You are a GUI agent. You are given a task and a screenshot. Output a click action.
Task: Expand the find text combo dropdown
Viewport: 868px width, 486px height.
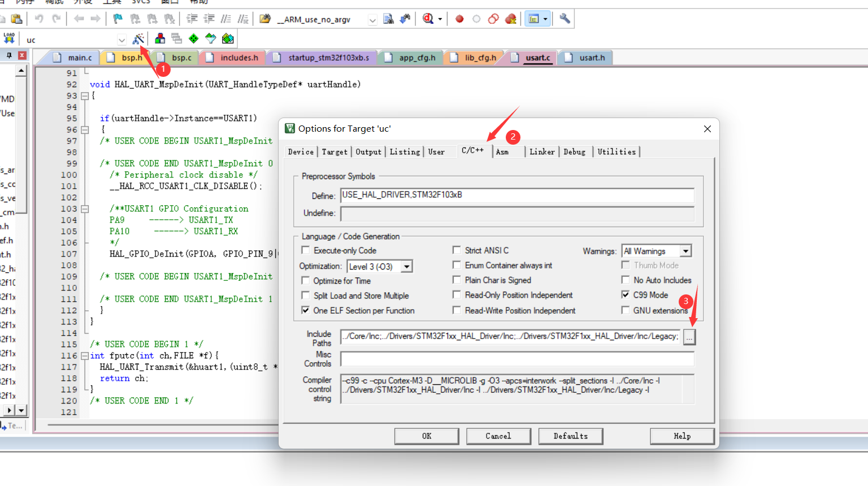(x=372, y=20)
